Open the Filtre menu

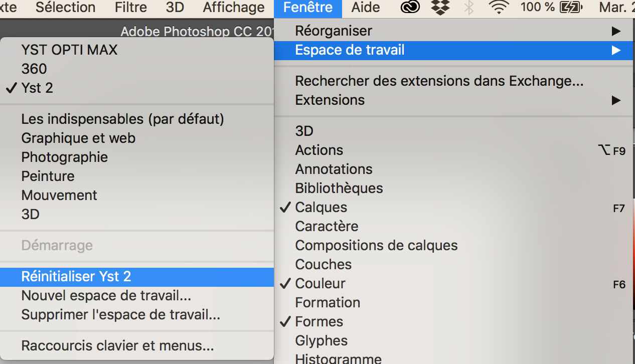[131, 8]
